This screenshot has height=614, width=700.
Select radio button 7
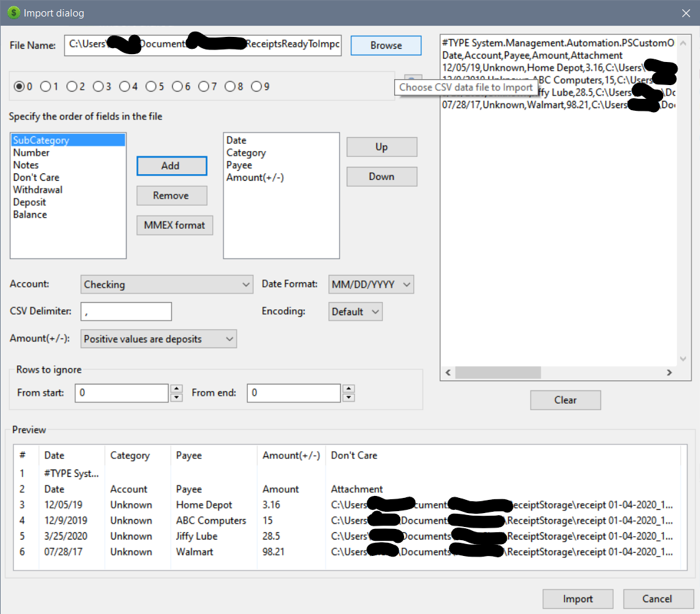204,86
